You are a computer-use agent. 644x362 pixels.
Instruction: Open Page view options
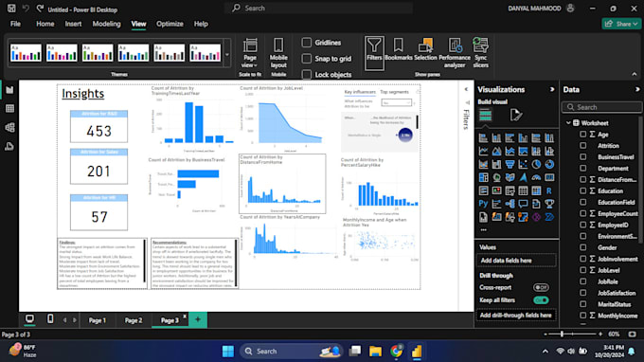click(250, 53)
